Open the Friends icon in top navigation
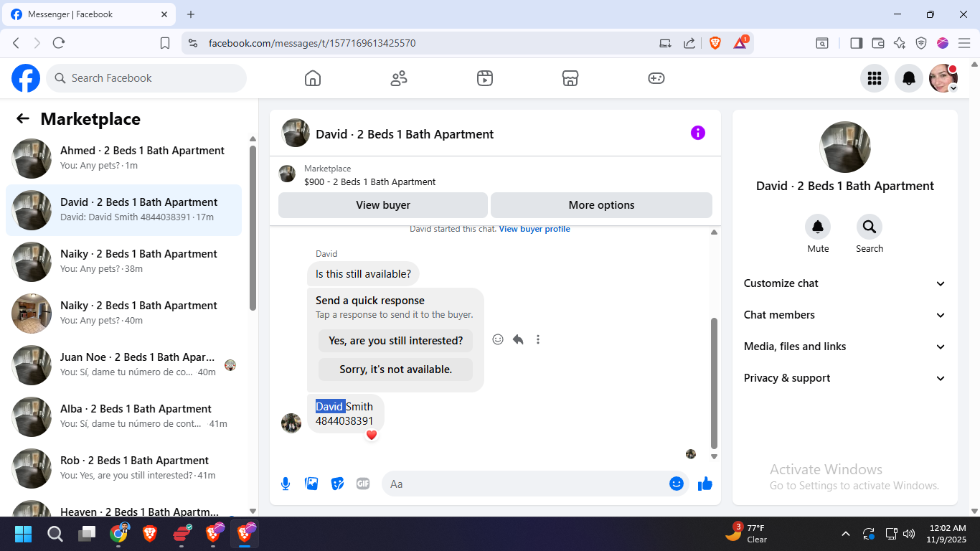 pyautogui.click(x=399, y=78)
